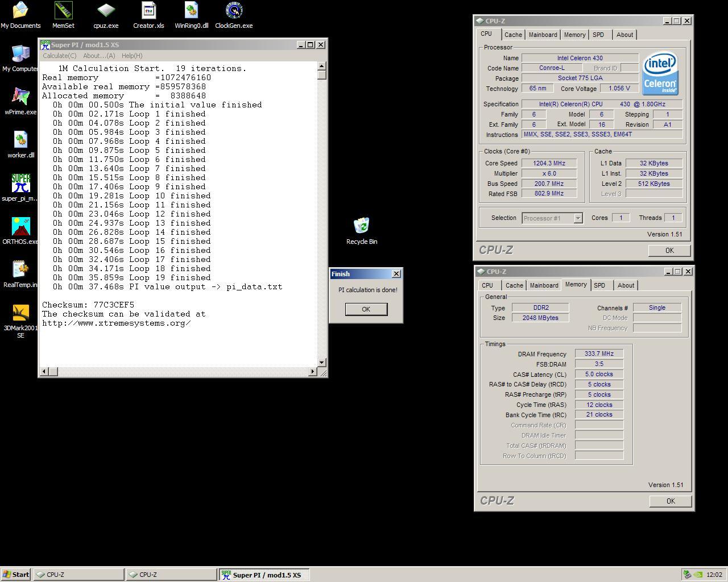
Task: Switch to CPU tab in bottom CPU-Z
Action: [487, 285]
